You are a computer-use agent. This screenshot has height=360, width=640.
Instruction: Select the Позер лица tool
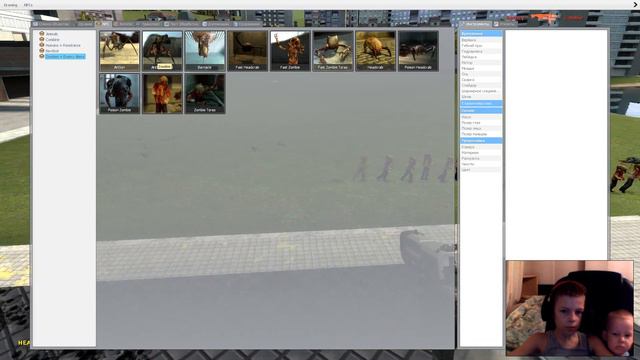[x=481, y=128]
